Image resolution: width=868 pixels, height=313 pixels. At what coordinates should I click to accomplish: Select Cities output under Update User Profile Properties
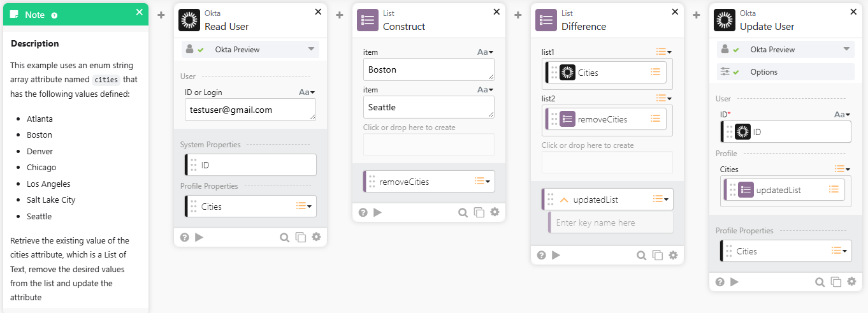pyautogui.click(x=786, y=251)
